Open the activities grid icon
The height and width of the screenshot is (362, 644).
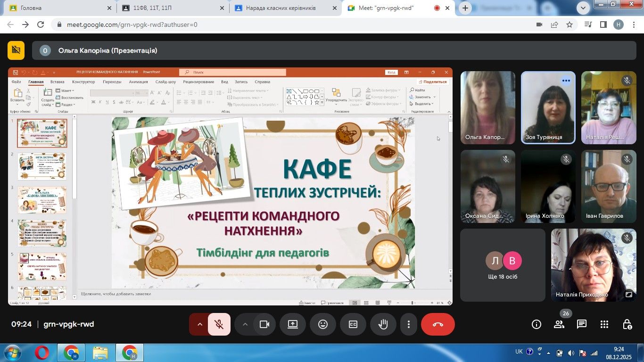click(604, 324)
